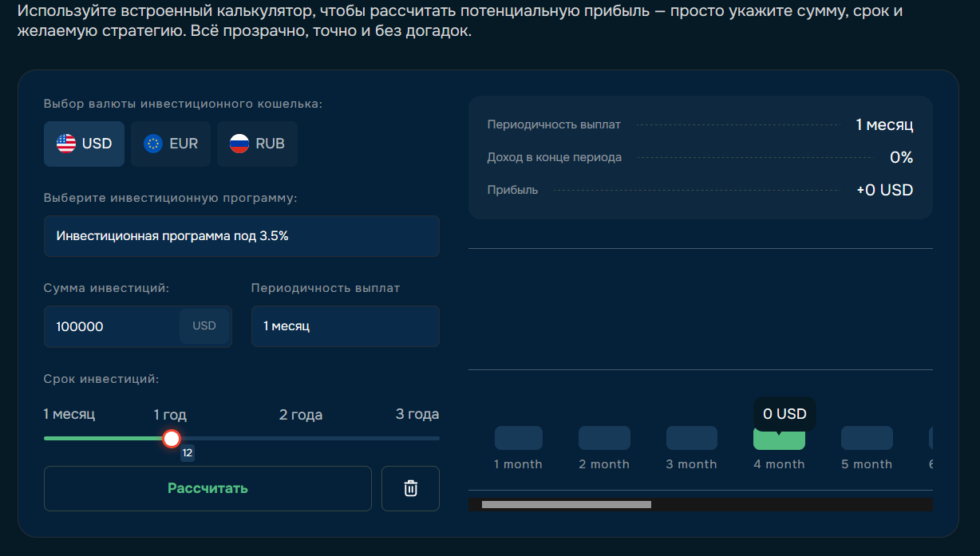Image resolution: width=980 pixels, height=556 pixels.
Task: Set term to 2 года label
Action: point(301,415)
